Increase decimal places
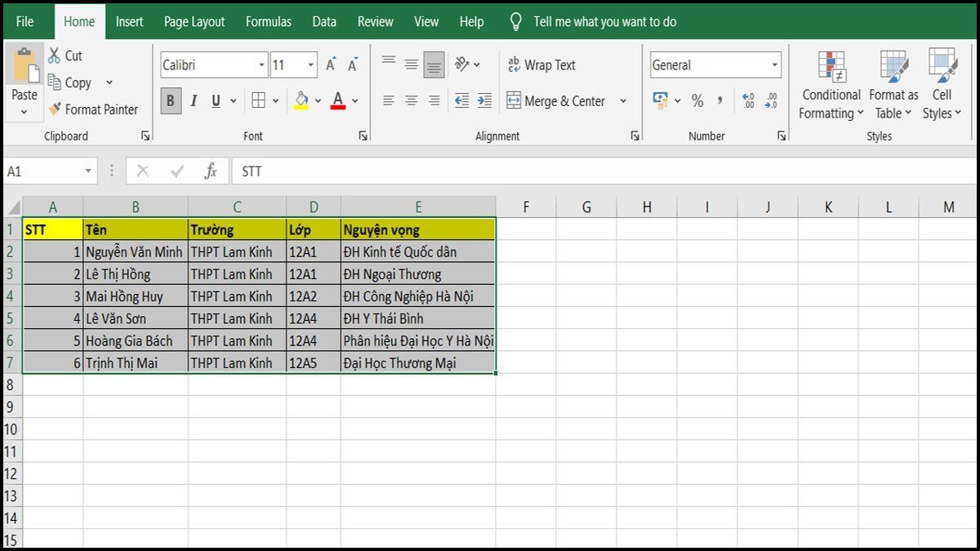 pyautogui.click(x=748, y=100)
